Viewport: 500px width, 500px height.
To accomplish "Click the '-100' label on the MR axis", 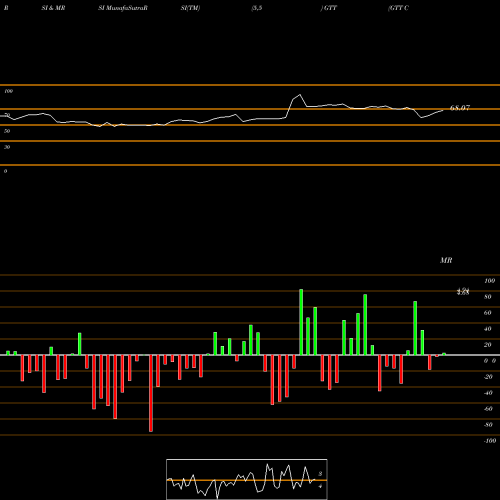I will pos(490,441).
